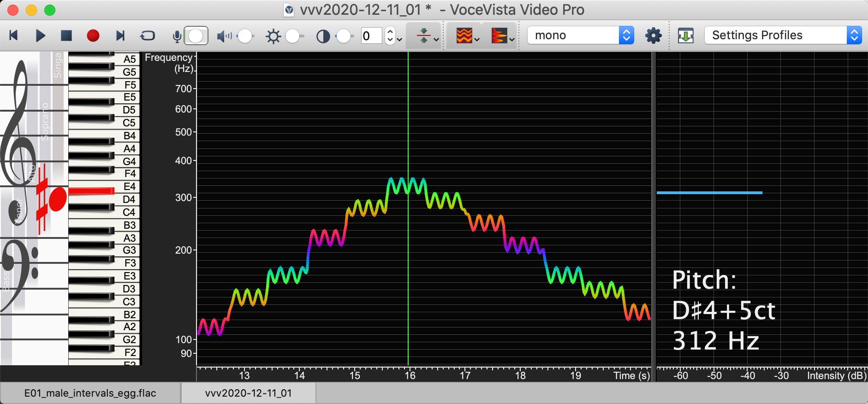Click the stepper arrows beside the 0 field
The image size is (868, 404).
pyautogui.click(x=390, y=36)
